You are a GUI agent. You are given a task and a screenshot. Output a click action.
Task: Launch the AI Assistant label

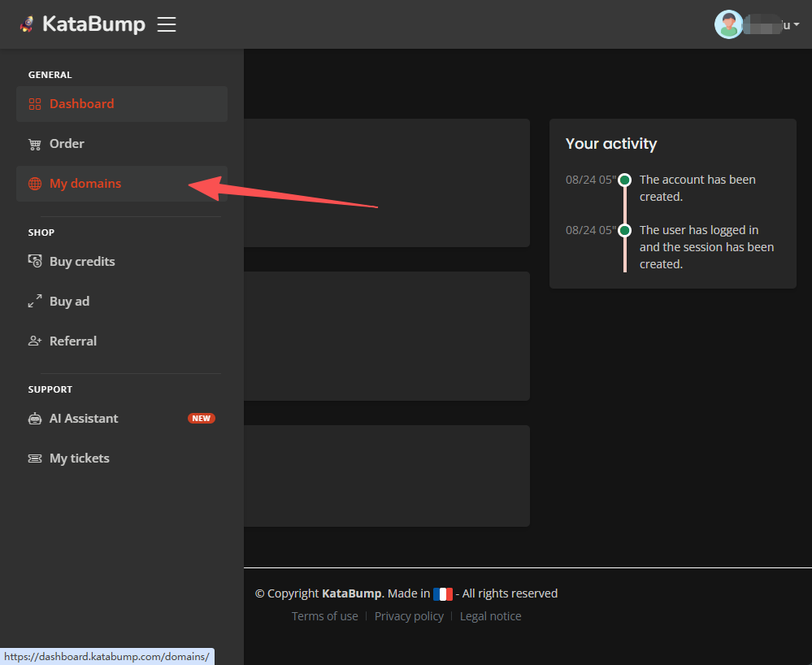[84, 419]
